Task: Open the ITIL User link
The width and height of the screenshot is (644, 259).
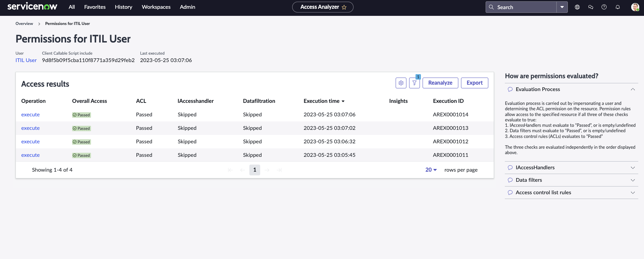Action: pos(26,60)
